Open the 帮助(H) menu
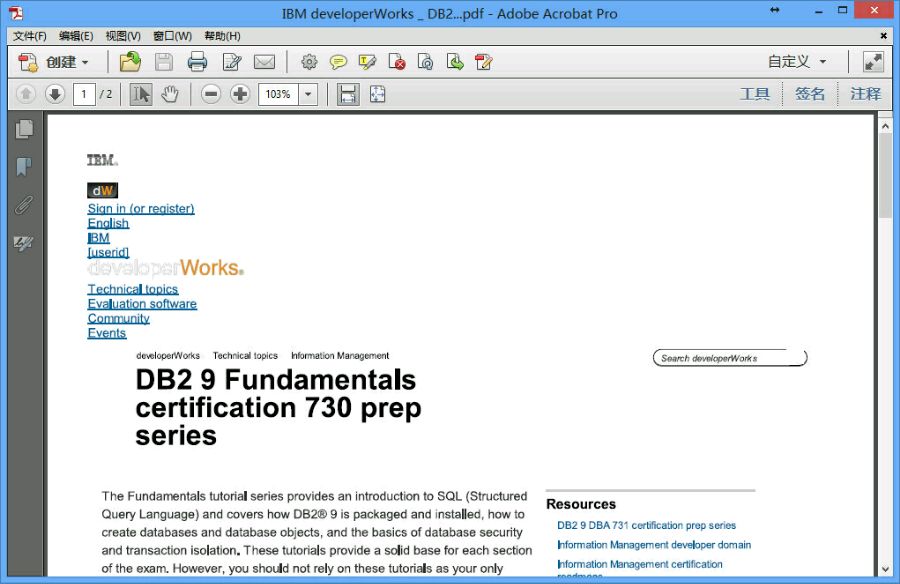 pyautogui.click(x=222, y=36)
